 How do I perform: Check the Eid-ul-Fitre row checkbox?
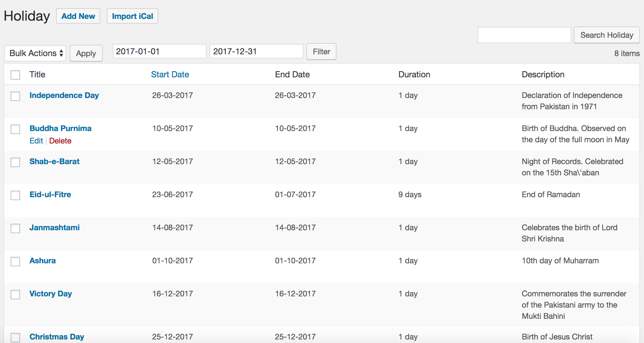pos(15,195)
